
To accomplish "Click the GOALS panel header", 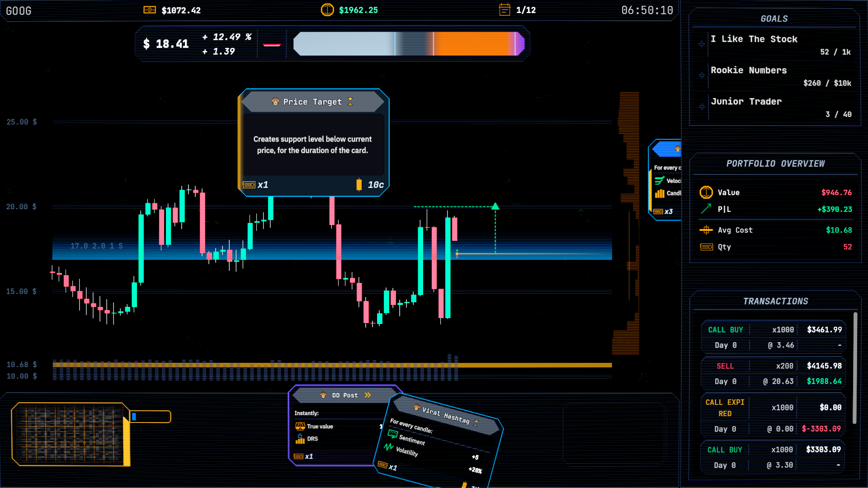I will (x=774, y=19).
